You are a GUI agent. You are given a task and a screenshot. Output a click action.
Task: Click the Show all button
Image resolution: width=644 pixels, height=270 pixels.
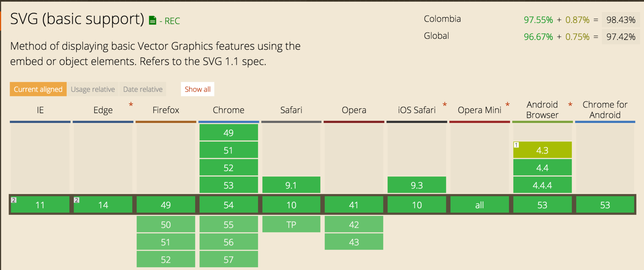pyautogui.click(x=198, y=89)
